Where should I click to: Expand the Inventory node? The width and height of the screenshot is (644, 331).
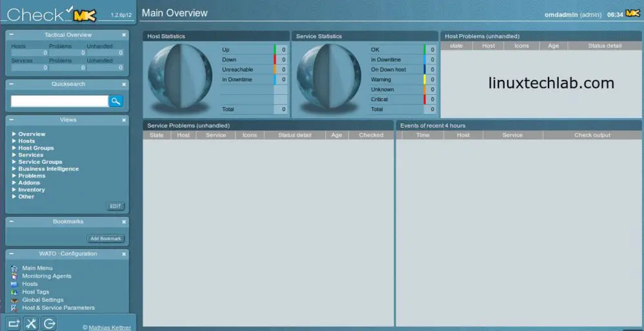point(14,190)
